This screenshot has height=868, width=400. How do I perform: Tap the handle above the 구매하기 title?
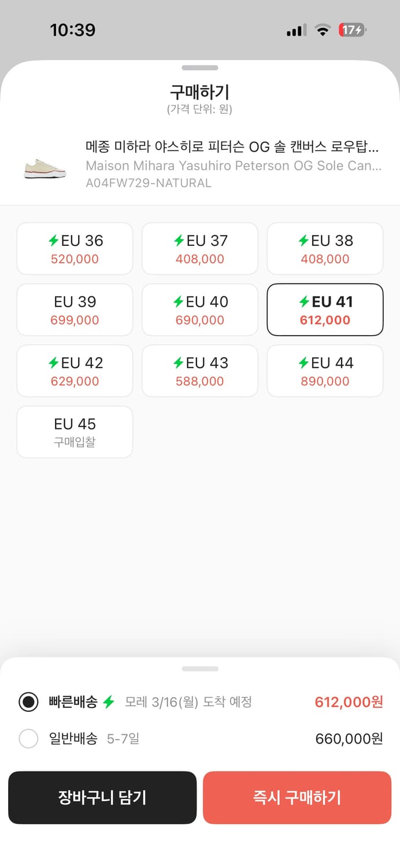point(200,68)
